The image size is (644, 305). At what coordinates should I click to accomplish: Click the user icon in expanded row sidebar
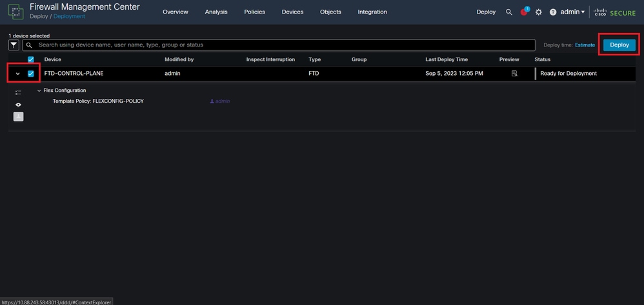tap(18, 117)
